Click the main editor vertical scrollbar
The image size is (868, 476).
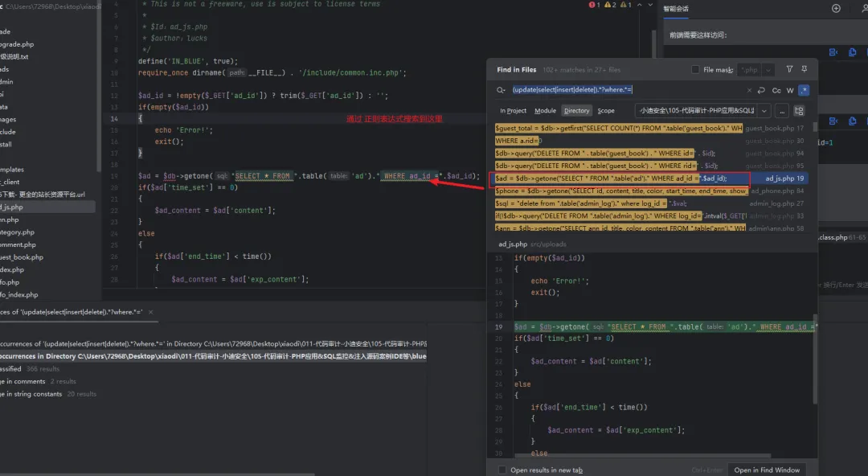(653, 44)
